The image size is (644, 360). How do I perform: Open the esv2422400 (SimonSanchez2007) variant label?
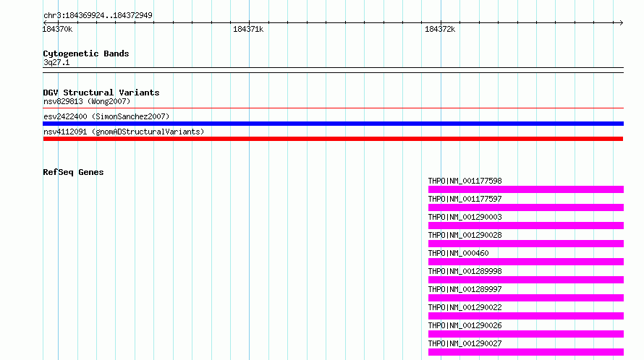(x=106, y=116)
